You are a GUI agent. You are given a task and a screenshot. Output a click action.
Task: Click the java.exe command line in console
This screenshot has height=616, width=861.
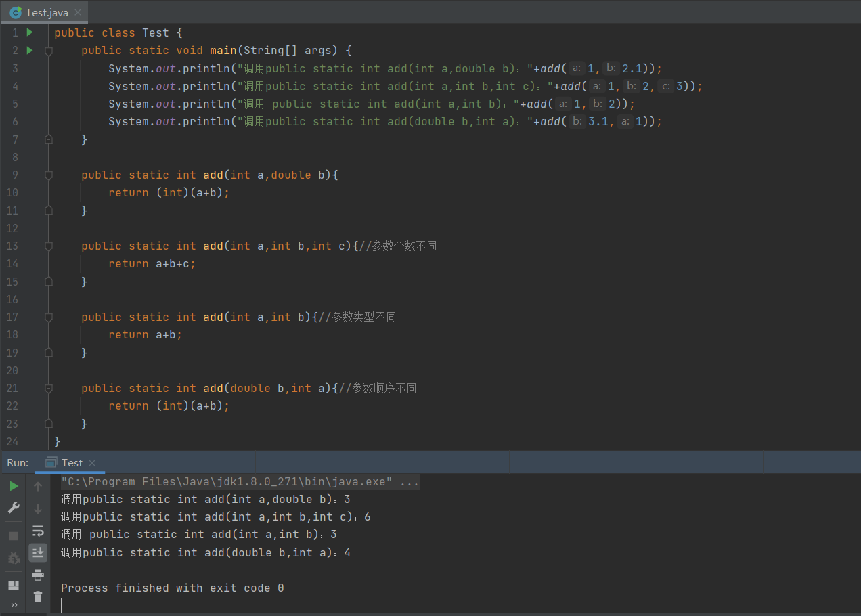point(240,482)
